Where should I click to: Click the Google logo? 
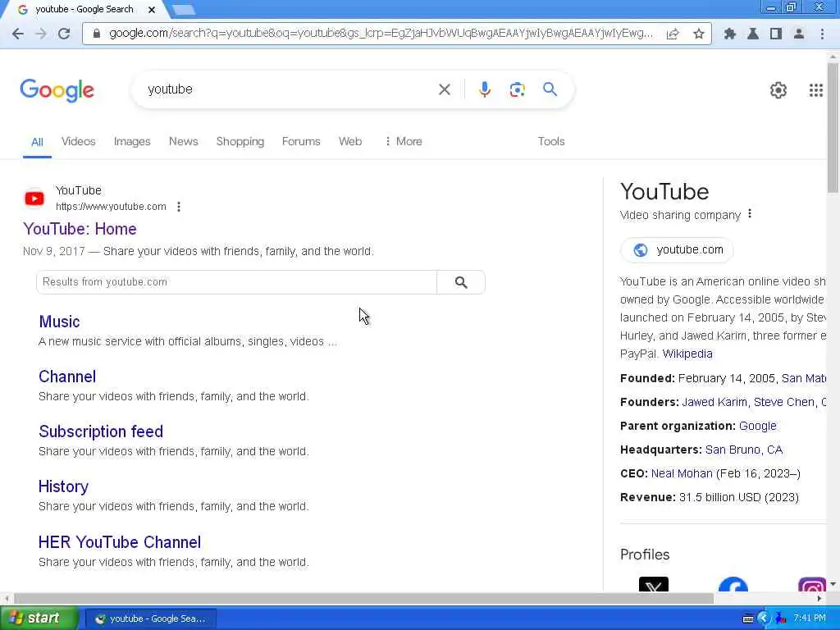click(x=57, y=90)
